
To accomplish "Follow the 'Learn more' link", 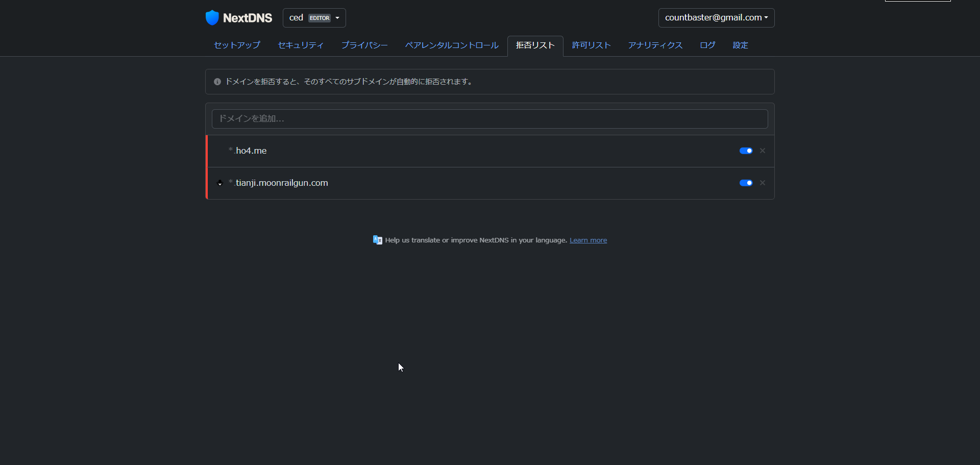I will pos(588,240).
